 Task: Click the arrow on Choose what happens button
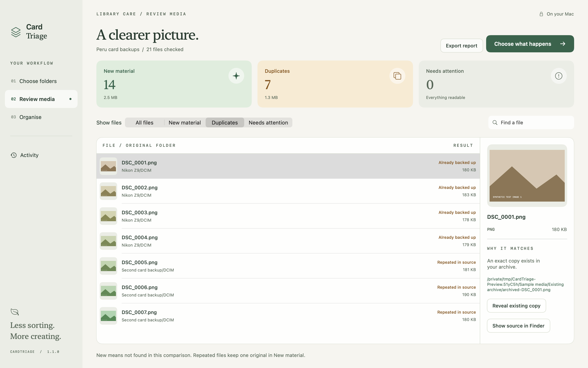pos(563,44)
